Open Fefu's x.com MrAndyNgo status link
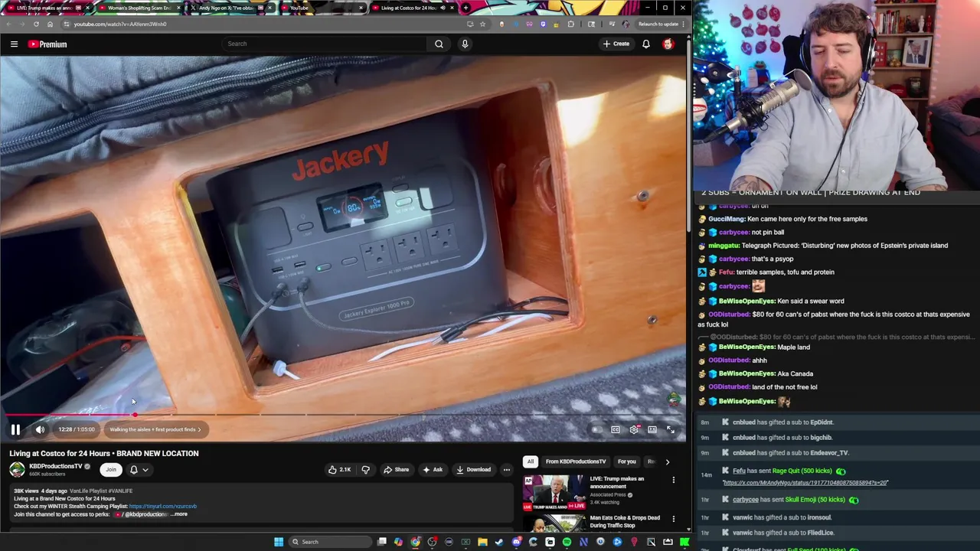This screenshot has height=551, width=980. [x=805, y=483]
